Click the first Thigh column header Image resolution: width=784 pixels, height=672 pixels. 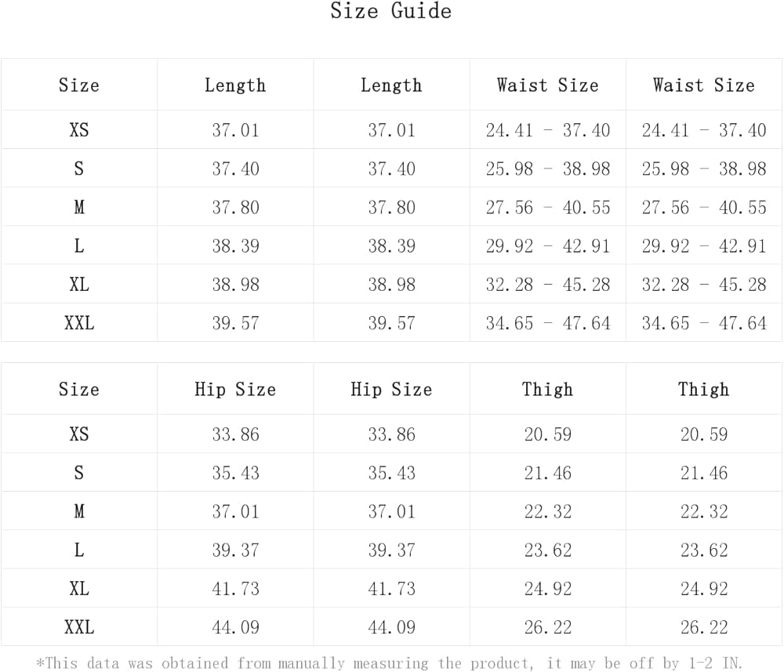[548, 390]
